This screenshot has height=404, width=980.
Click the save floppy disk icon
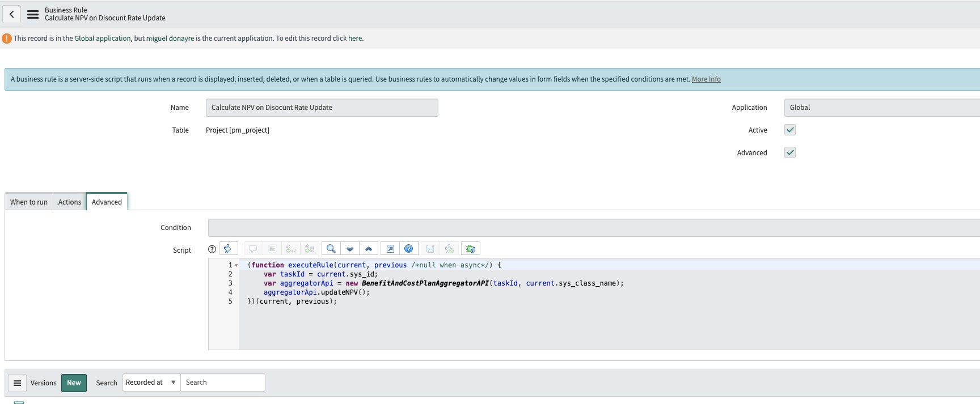pos(430,249)
